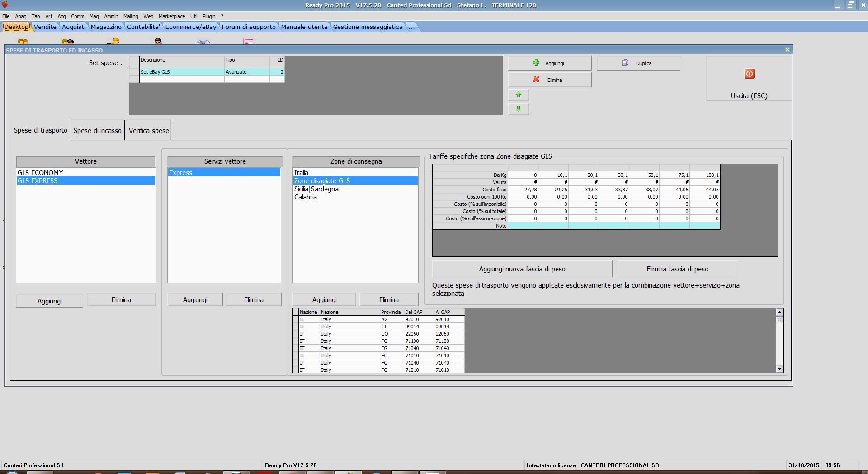This screenshot has width=868, height=474.
Task: Click Aggiungi under Zone di consegna
Action: 324,300
